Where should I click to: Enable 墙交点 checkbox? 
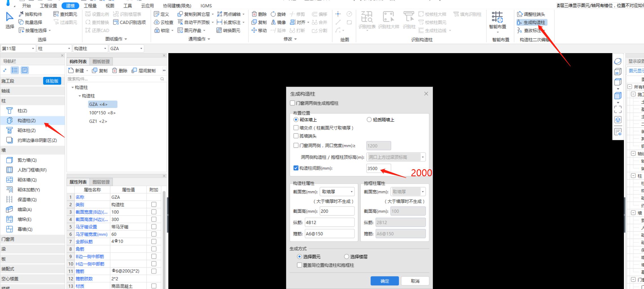click(x=296, y=128)
